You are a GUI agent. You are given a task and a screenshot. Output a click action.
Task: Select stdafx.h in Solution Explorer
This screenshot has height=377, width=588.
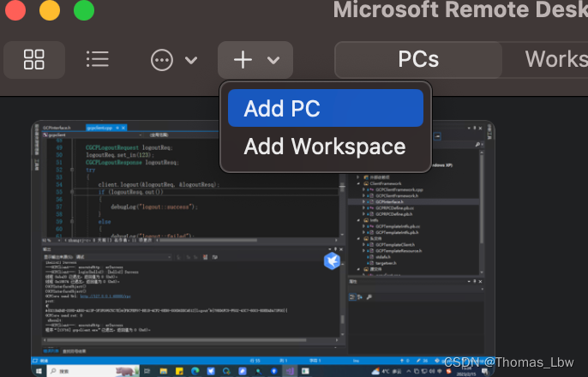point(383,257)
